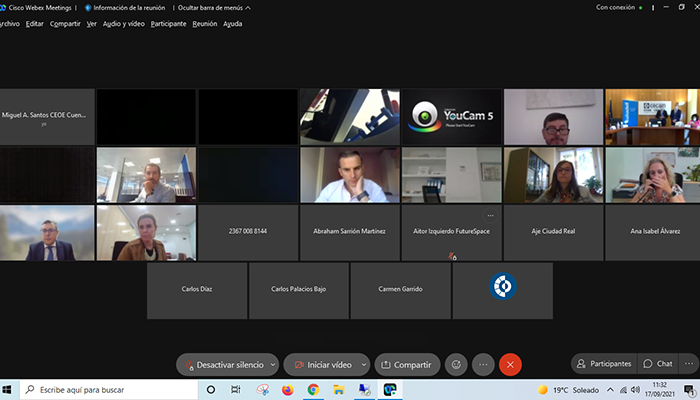Image resolution: width=700 pixels, height=400 pixels.
Task: Turn on camera with Iniciar vídeo
Action: point(320,365)
